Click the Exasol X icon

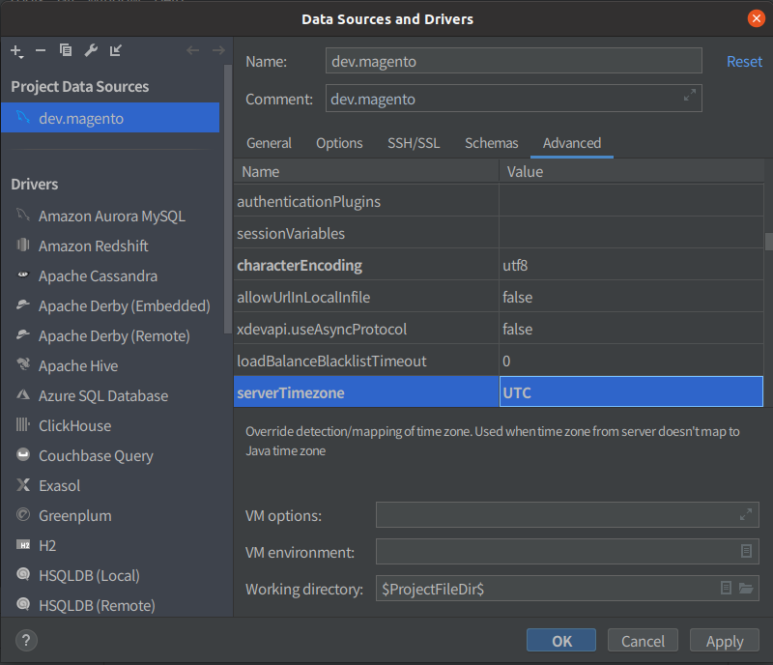[x=23, y=485]
